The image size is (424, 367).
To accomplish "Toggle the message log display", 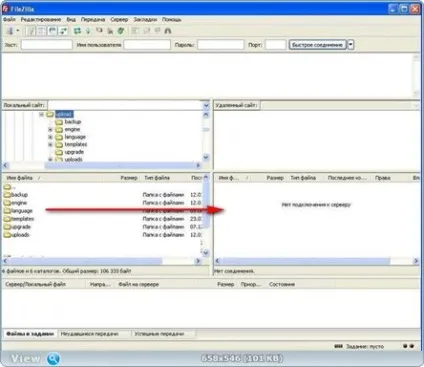I will (31, 31).
